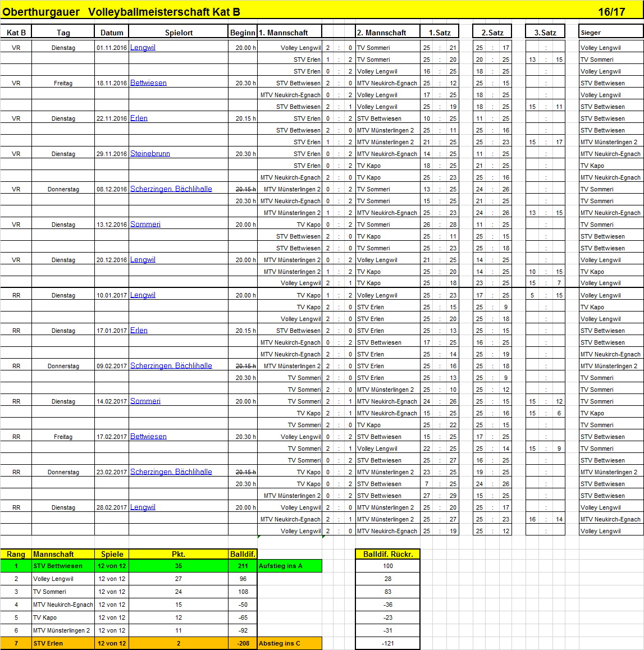Follow Sommeri link on 14.02.2017 row

pyautogui.click(x=145, y=401)
